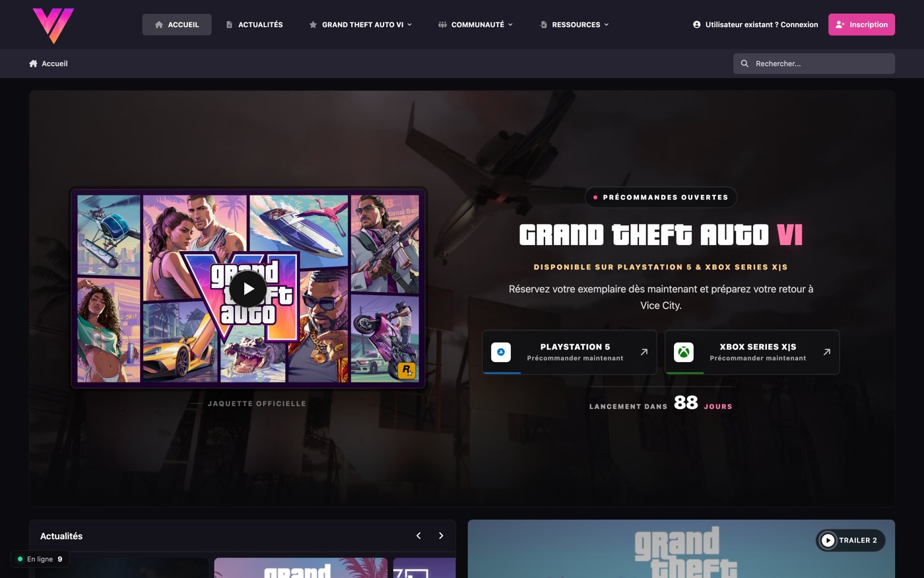Click the house icon in the breadcrumb
The height and width of the screenshot is (578, 924).
33,63
